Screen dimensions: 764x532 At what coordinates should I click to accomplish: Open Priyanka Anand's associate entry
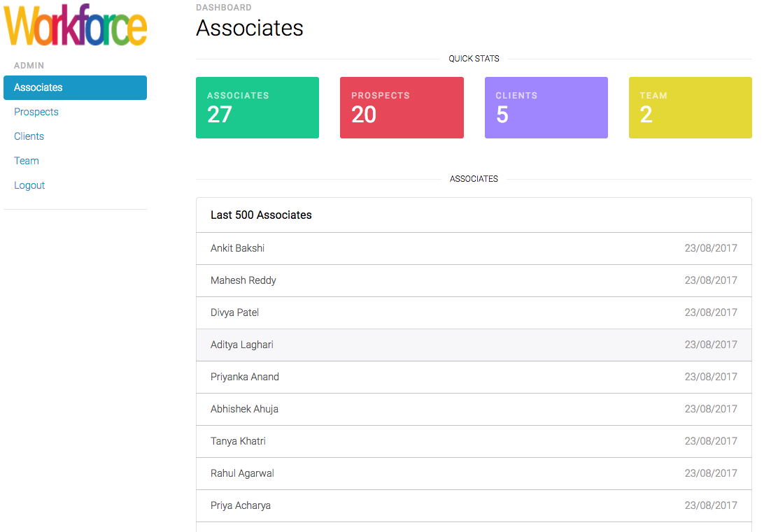pos(474,378)
